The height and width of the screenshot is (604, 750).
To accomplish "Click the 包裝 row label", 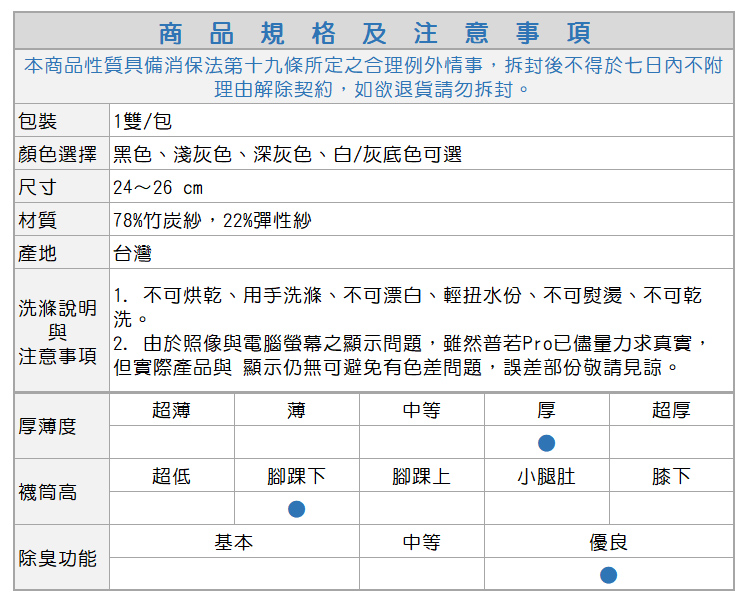I will pos(38,122).
